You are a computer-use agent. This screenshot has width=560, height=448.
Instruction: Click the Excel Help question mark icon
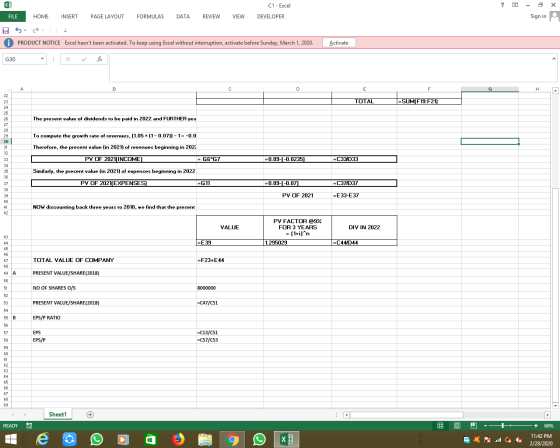pos(502,5)
